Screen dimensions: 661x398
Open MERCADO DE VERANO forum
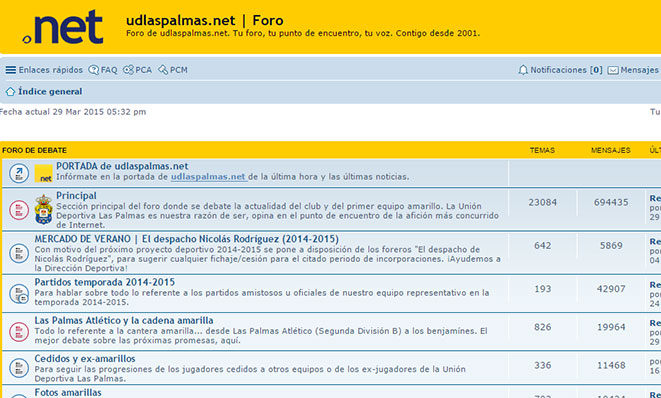click(186, 239)
